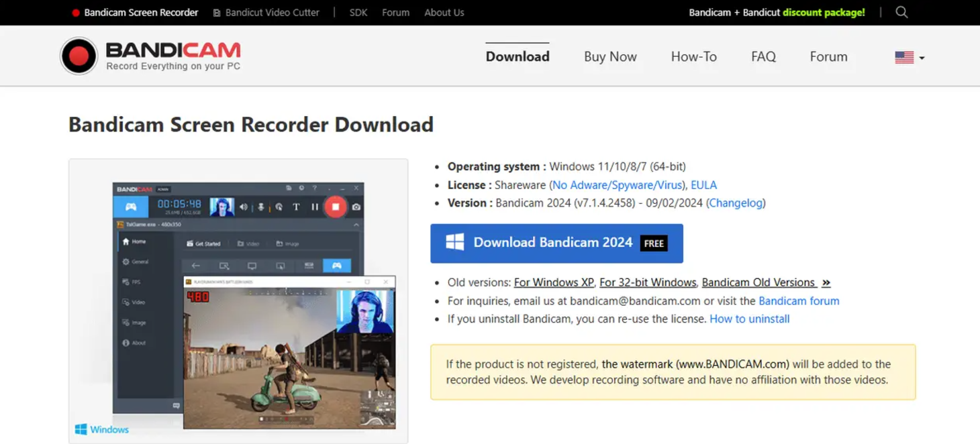
Task: Click the Bandicam wordmark logo text
Action: point(173,50)
